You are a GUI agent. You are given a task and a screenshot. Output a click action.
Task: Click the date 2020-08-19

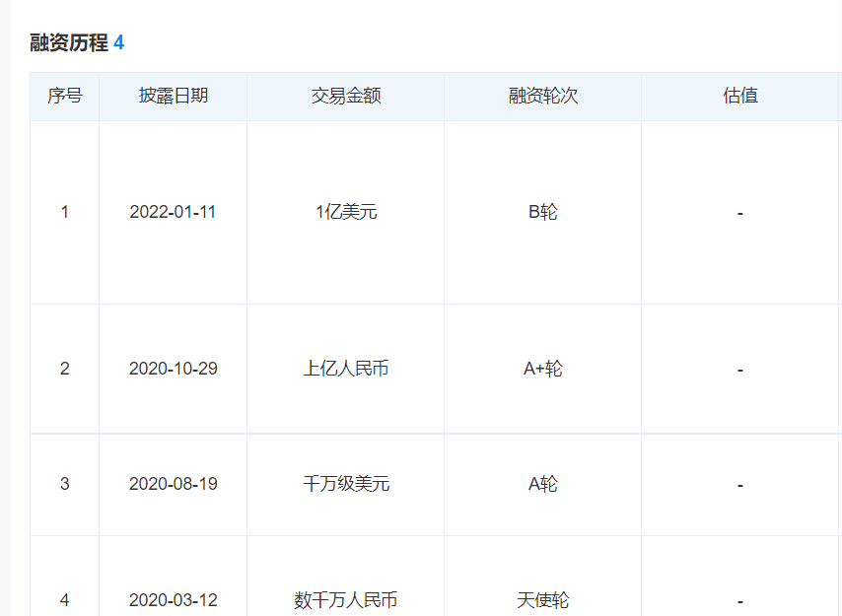(173, 484)
